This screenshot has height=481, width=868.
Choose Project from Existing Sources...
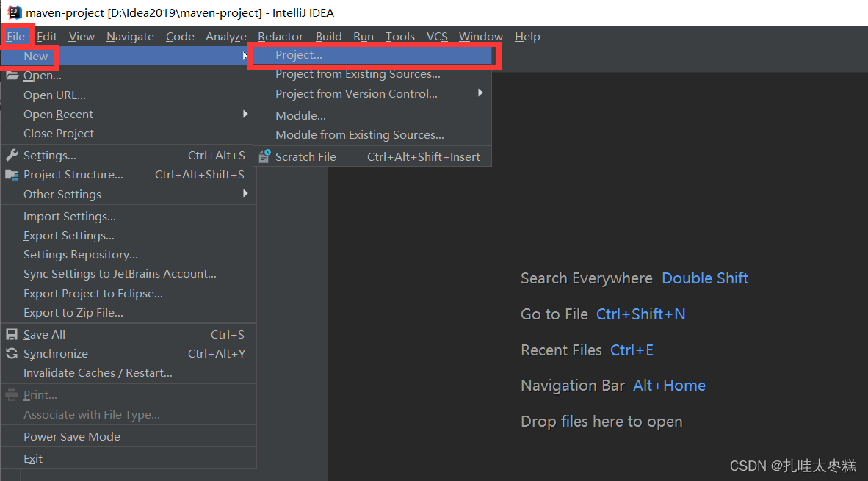pos(372,73)
